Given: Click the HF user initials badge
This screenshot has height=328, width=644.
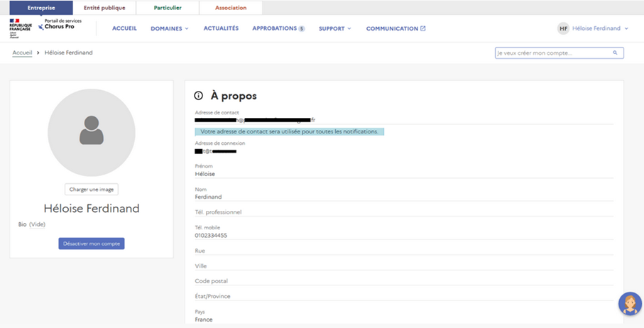Looking at the screenshot, I should 563,28.
